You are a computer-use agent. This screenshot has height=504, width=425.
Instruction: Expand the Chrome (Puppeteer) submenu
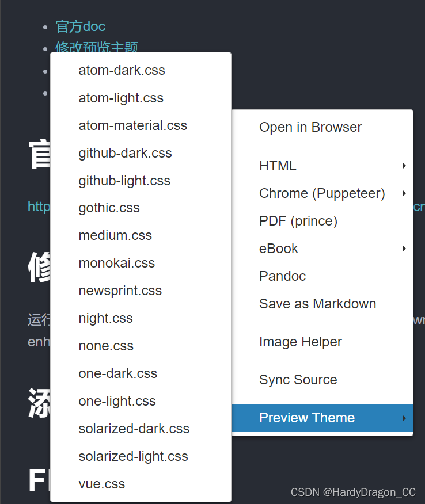click(321, 193)
